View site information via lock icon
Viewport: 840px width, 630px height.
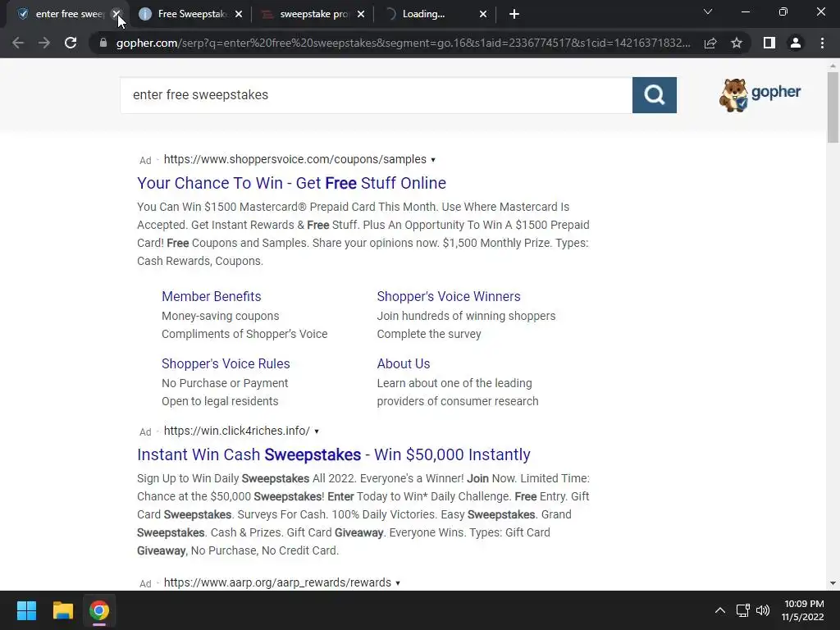tap(103, 43)
